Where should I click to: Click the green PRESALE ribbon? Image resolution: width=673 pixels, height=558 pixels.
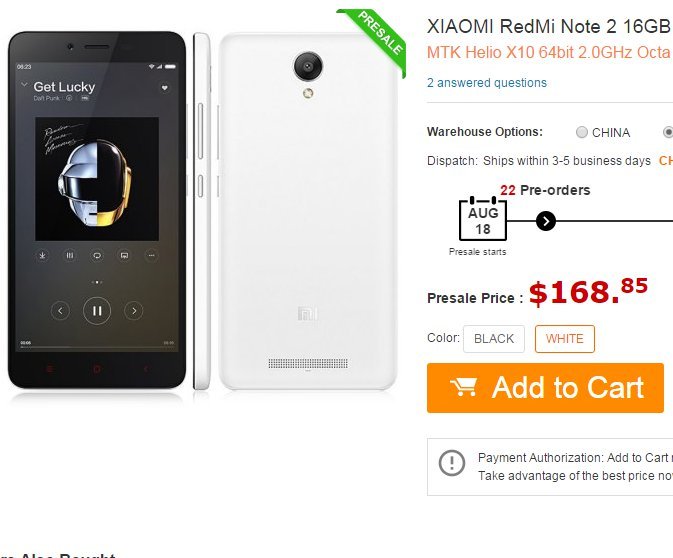380,38
